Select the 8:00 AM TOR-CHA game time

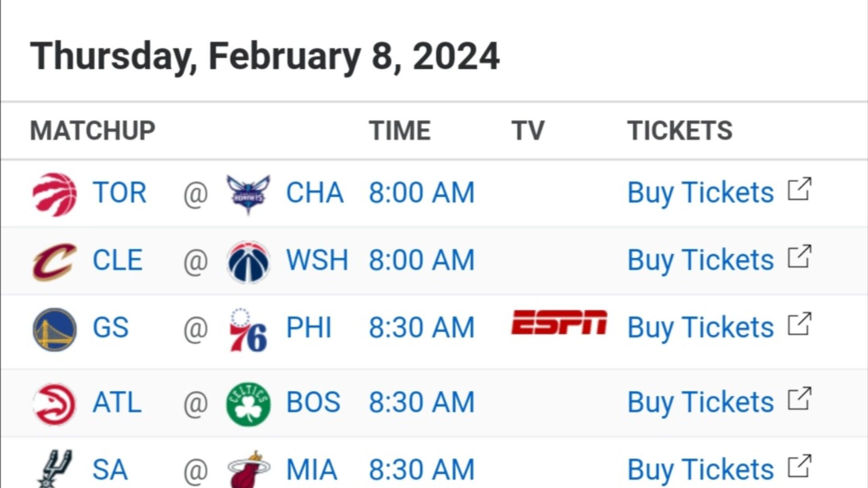click(x=422, y=193)
